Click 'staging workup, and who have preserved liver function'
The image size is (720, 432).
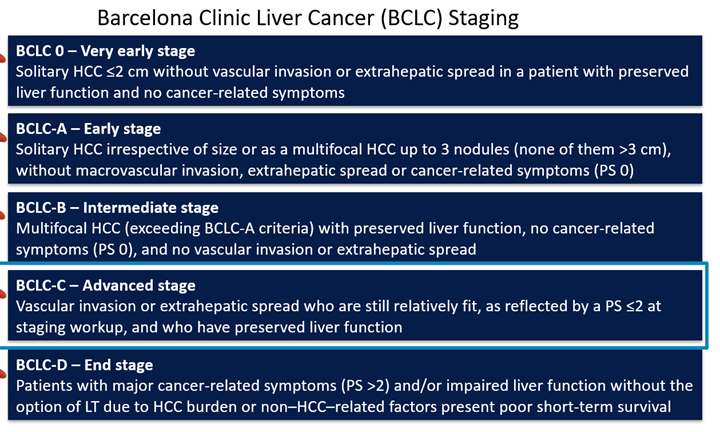tap(209, 327)
